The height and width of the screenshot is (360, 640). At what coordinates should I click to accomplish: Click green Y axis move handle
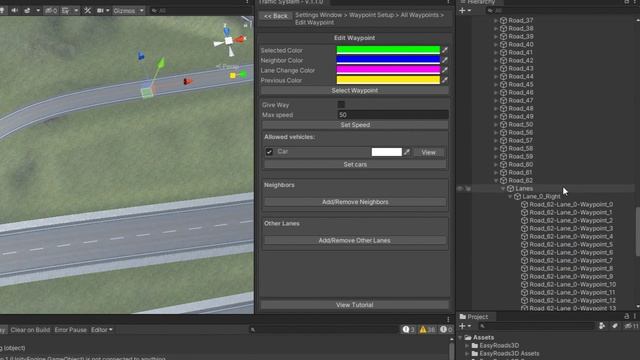point(161,63)
